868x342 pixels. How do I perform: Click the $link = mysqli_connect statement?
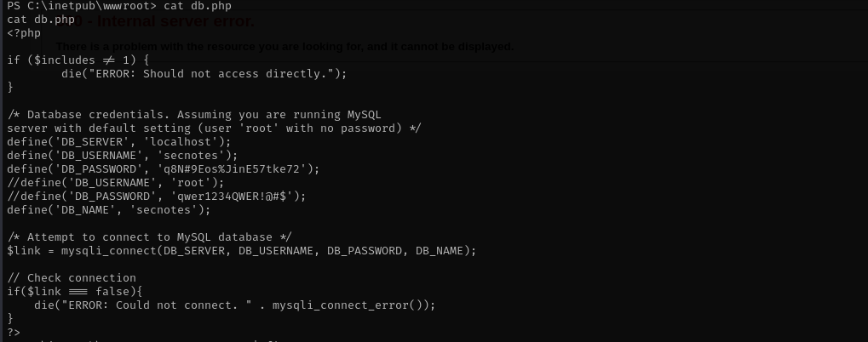pyautogui.click(x=242, y=251)
